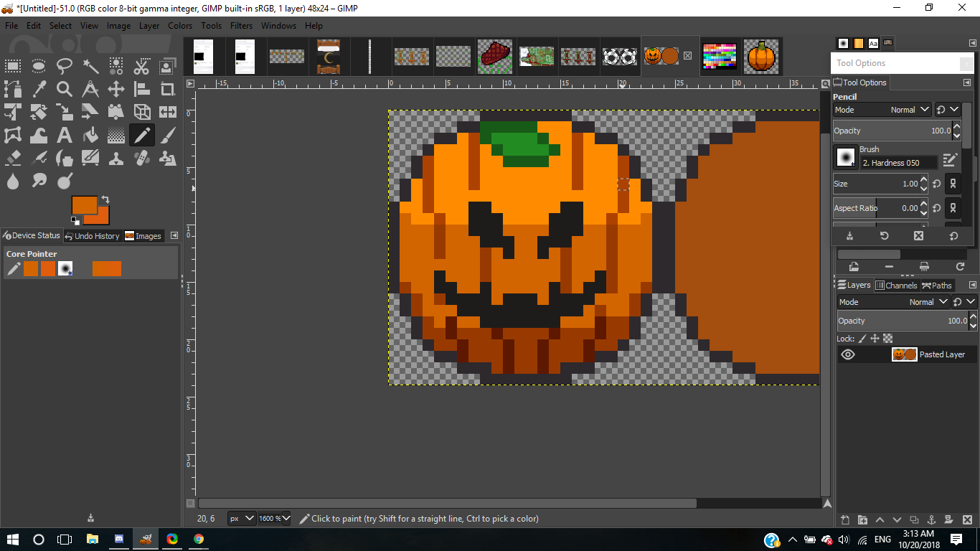Switch to the Channels tab
The image size is (980, 551).
(896, 285)
